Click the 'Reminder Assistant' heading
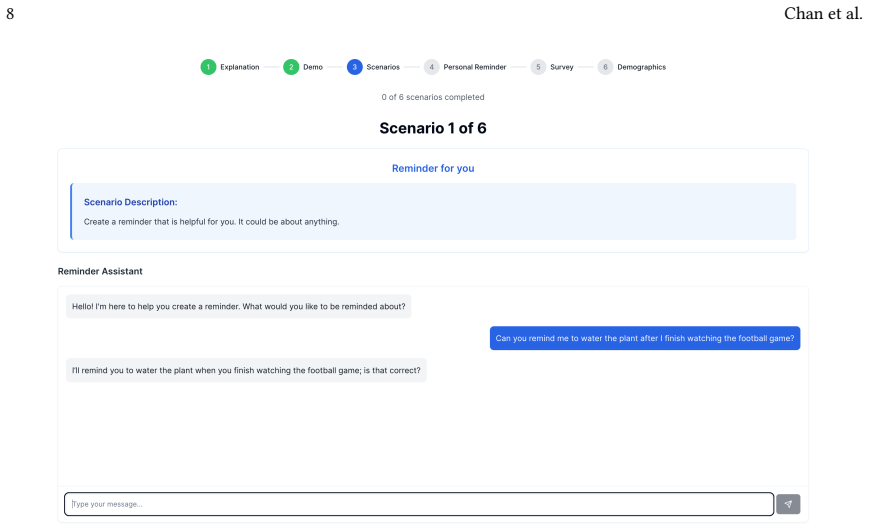Screen dimensions: 869x529 [100, 271]
